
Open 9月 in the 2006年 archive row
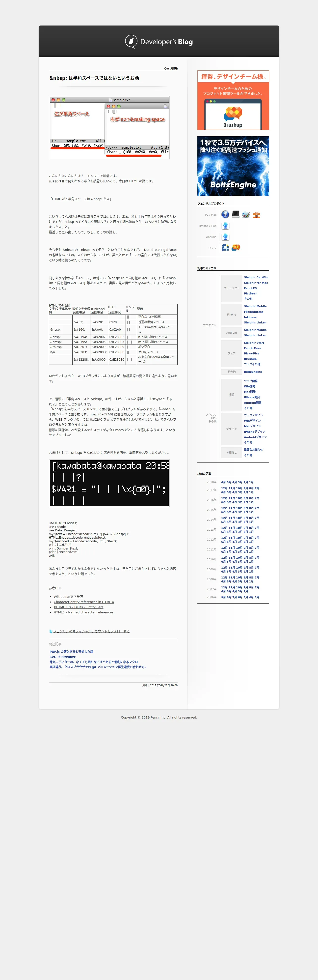tap(223, 597)
